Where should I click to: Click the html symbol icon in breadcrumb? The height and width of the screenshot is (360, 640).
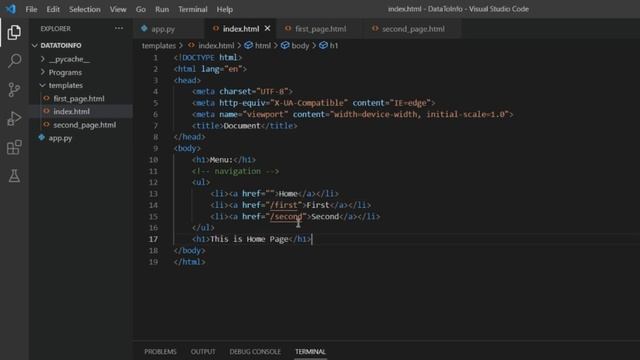(248, 45)
